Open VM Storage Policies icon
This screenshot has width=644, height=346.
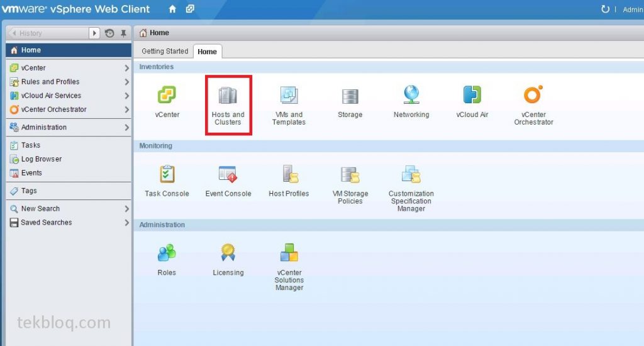[x=350, y=175]
